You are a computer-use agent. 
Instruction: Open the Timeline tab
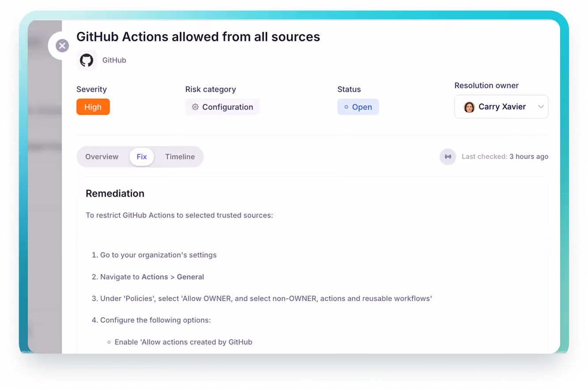point(180,157)
